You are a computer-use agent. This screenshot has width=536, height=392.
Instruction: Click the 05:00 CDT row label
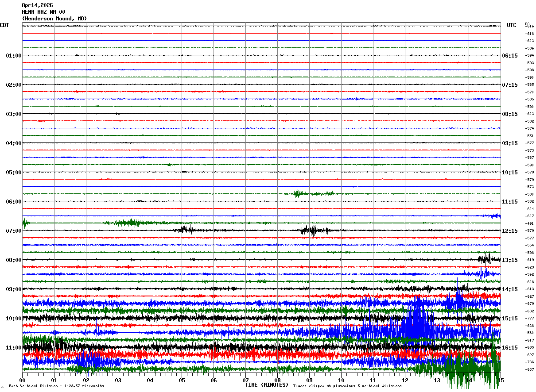(13, 173)
